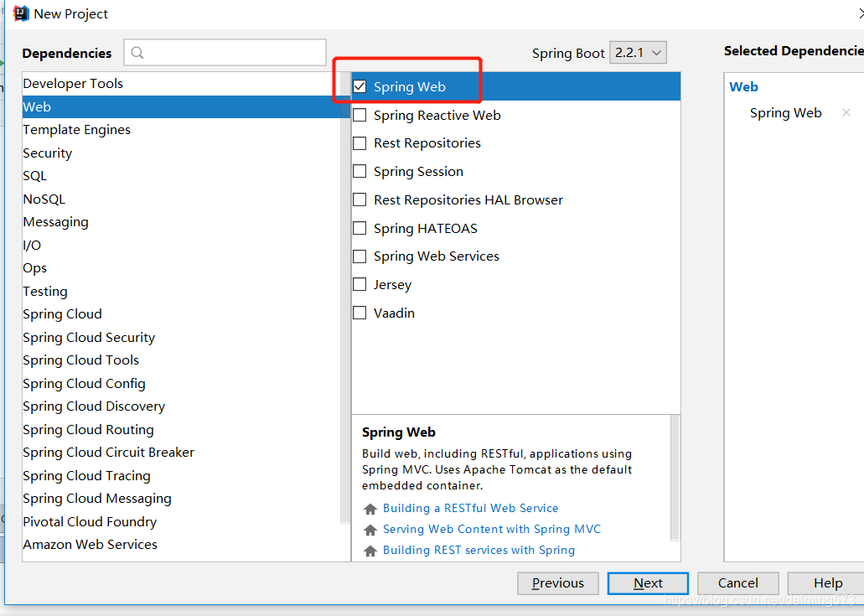Screen dimensions: 864x616
Task: Open Spring Cloud Discovery category
Action: tap(181, 406)
